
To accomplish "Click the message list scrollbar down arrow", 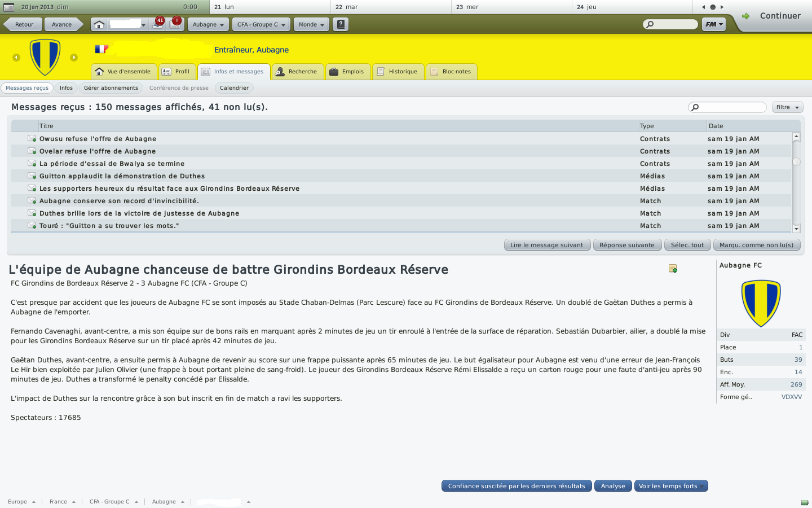I will tap(796, 229).
